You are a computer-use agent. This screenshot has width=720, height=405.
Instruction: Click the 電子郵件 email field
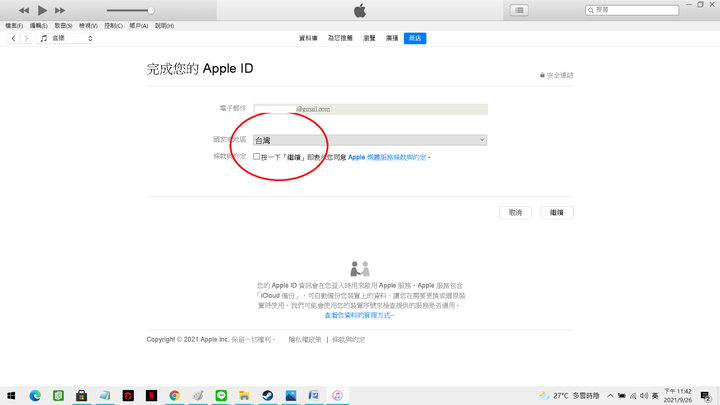[x=371, y=109]
